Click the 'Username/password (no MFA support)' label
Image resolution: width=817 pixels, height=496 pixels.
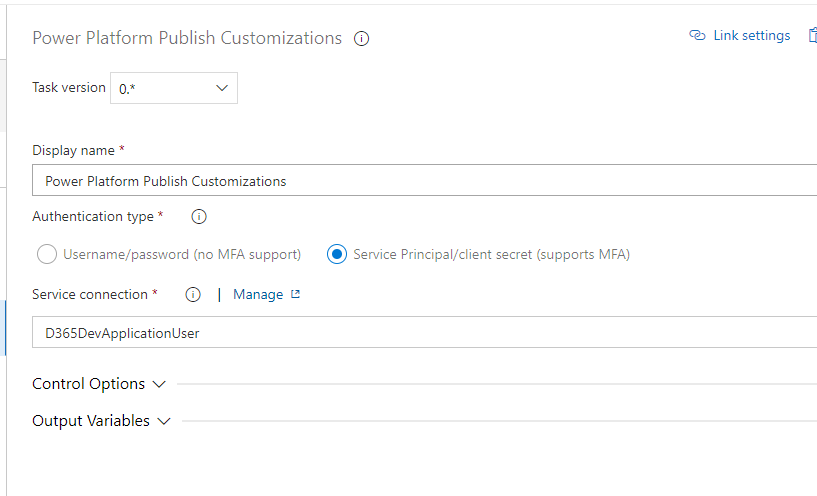point(182,254)
